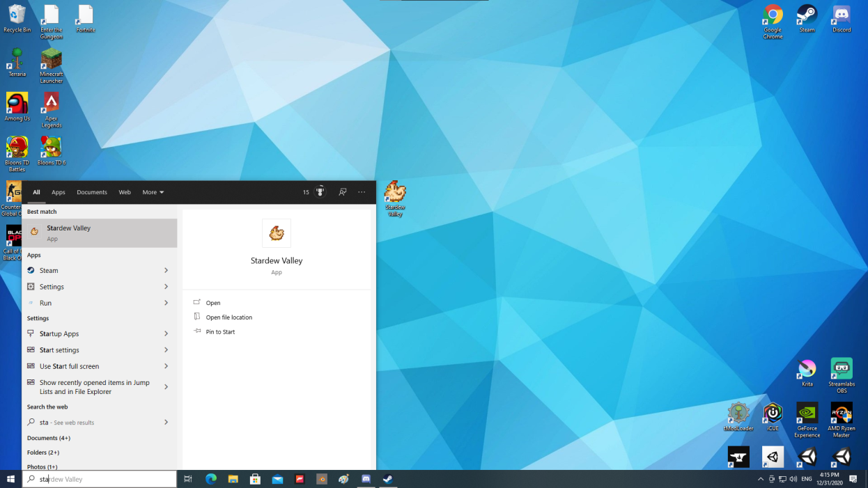The image size is (868, 488).
Task: Select Google Chrome desktop shortcut
Action: coord(773,22)
